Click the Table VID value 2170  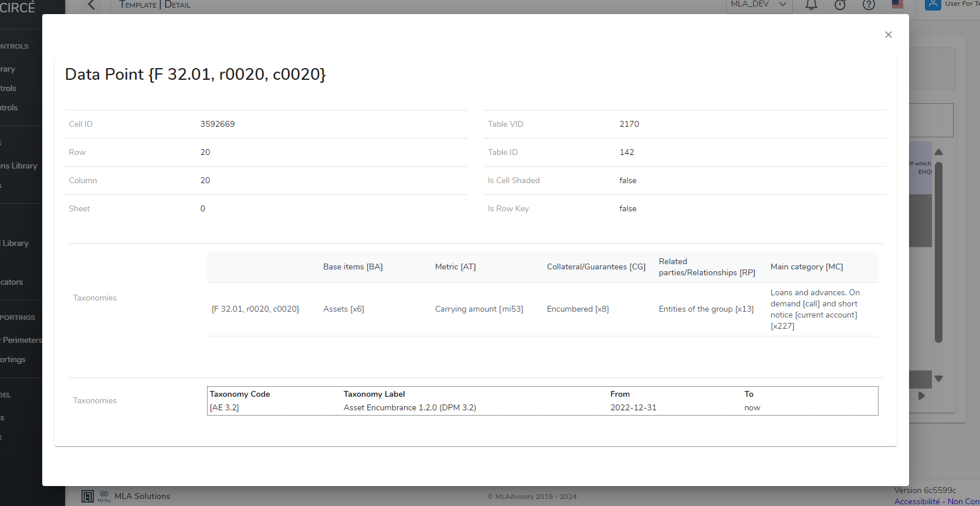coord(629,124)
